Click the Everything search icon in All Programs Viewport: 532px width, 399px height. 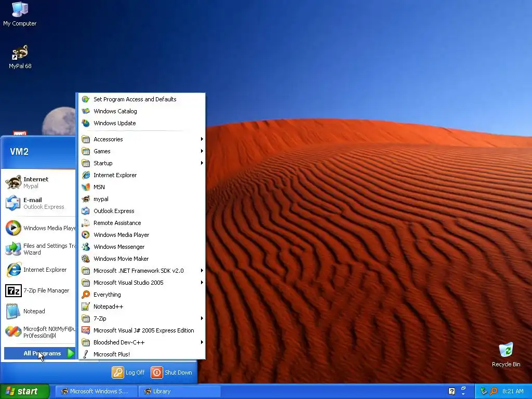tap(86, 295)
